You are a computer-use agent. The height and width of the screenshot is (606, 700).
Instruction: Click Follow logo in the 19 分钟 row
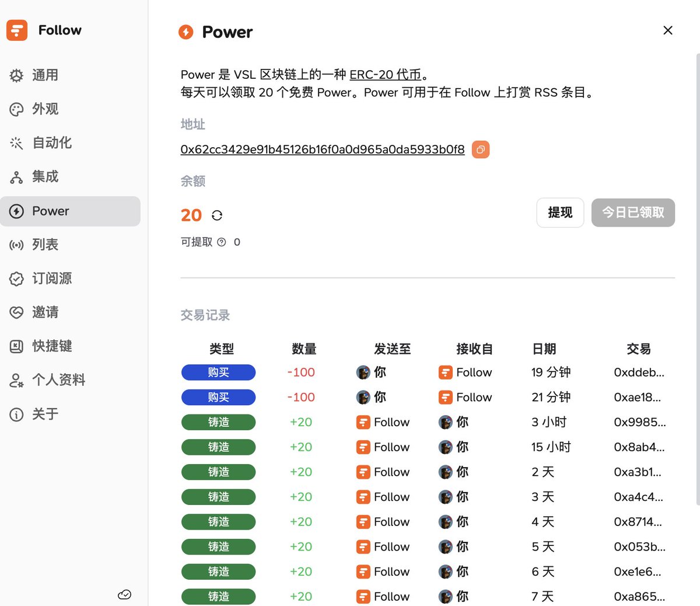click(x=446, y=372)
